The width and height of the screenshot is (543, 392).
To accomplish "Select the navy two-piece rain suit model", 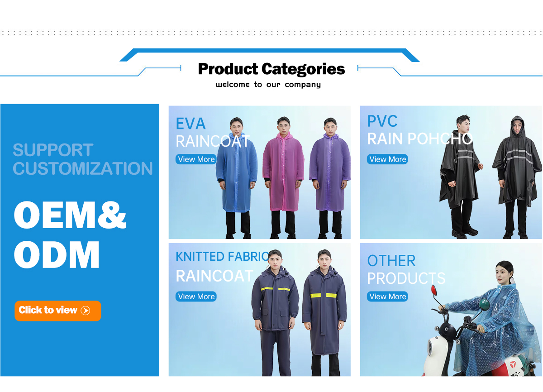I will (x=275, y=312).
